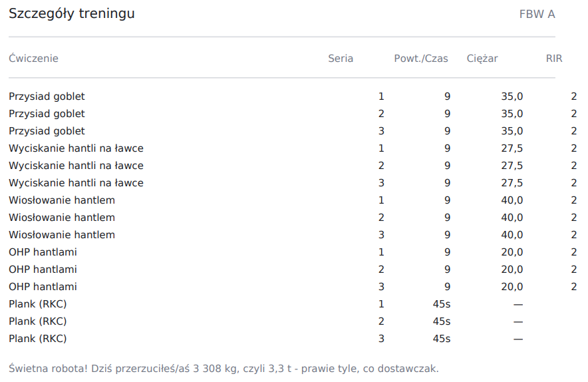Click the RIR value for OHP series 2
The height and width of the screenshot is (382, 588).
(x=573, y=270)
